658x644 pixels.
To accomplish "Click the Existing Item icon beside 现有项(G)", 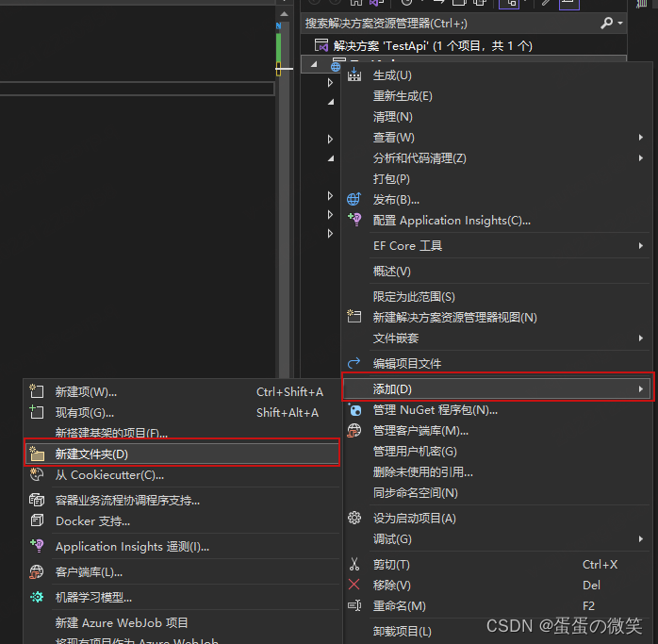I will point(37,412).
